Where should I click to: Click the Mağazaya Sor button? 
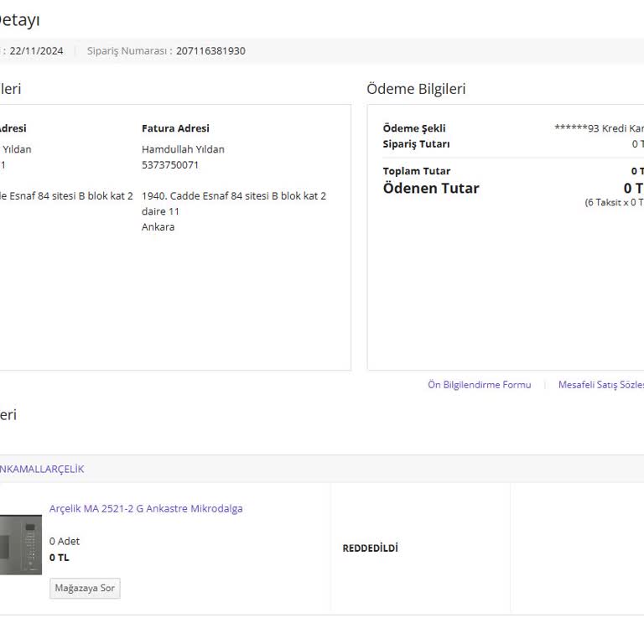[85, 588]
